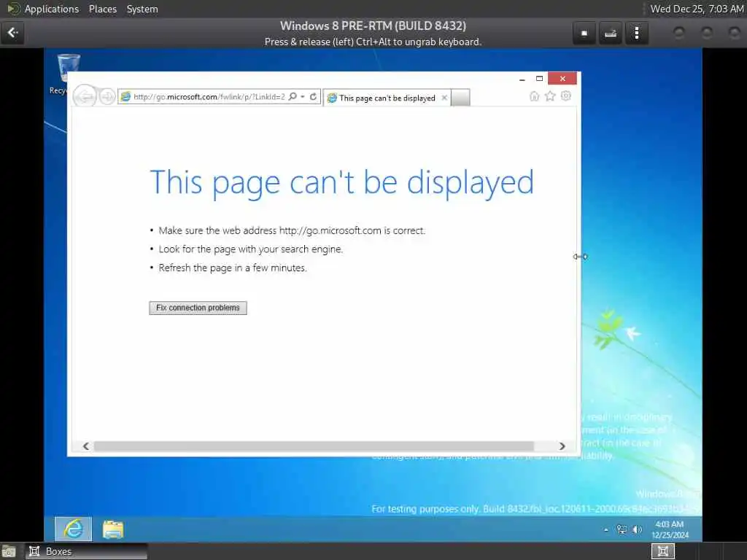The image size is (747, 560).
Task: Open the System menu
Action: tap(142, 9)
